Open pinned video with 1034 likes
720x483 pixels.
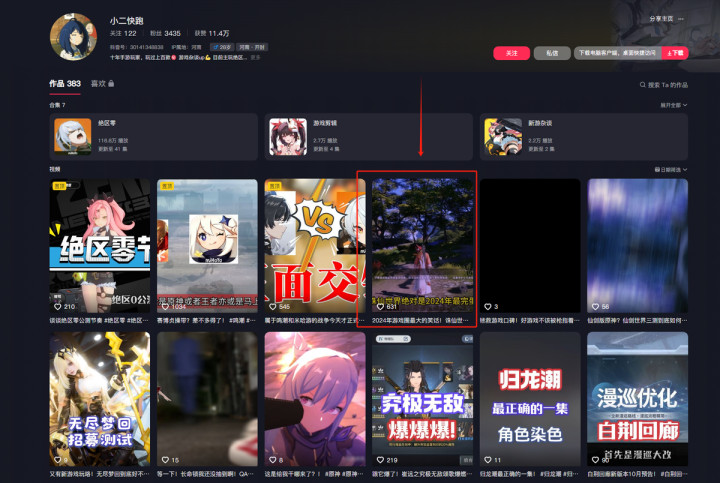[x=207, y=246]
